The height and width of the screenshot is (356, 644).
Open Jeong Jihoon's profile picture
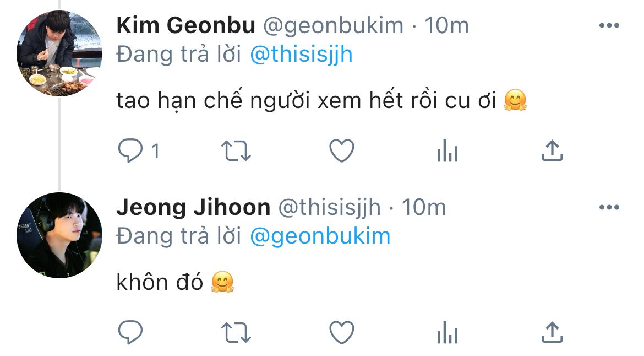click(x=59, y=235)
